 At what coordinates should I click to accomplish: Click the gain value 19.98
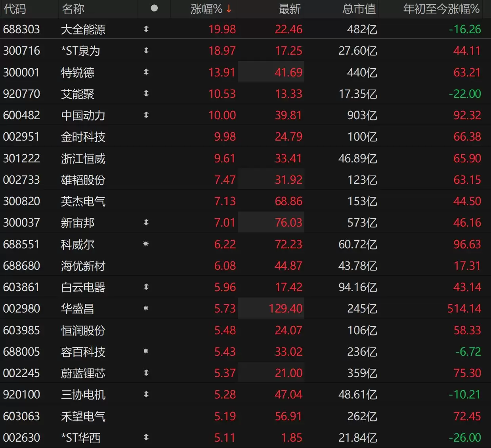click(222, 29)
